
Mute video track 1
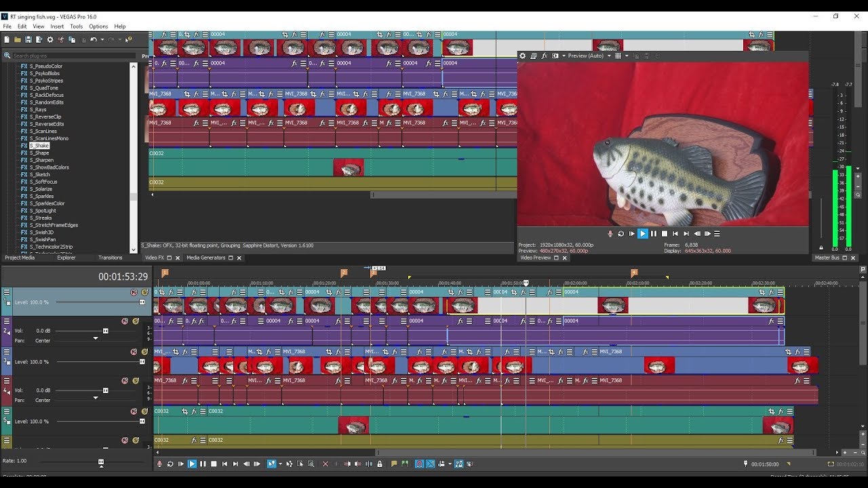[134, 293]
